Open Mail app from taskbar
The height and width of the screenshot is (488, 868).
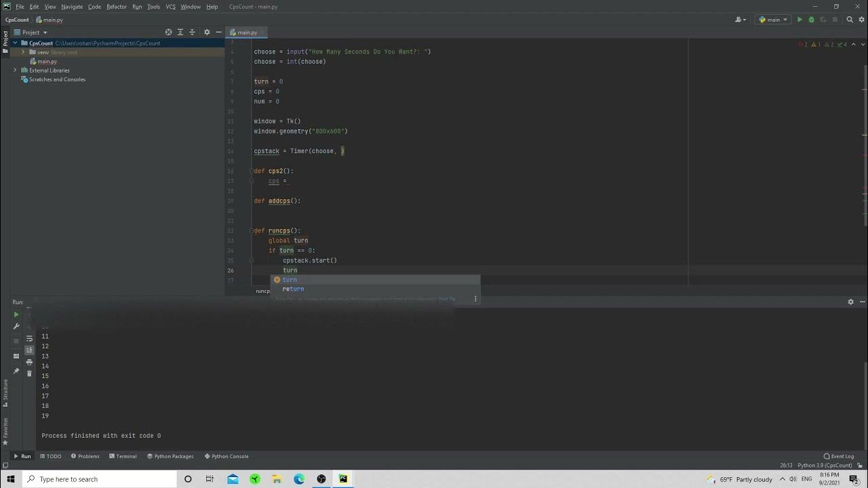233,479
